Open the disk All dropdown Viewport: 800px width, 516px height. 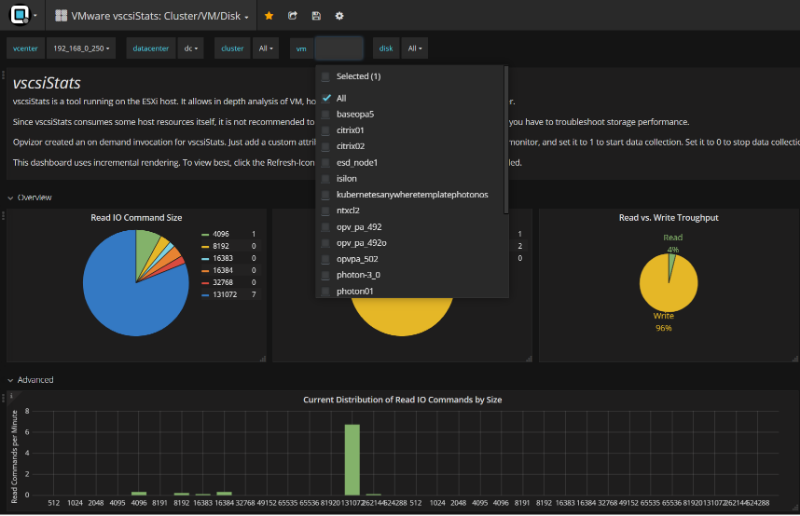point(415,48)
